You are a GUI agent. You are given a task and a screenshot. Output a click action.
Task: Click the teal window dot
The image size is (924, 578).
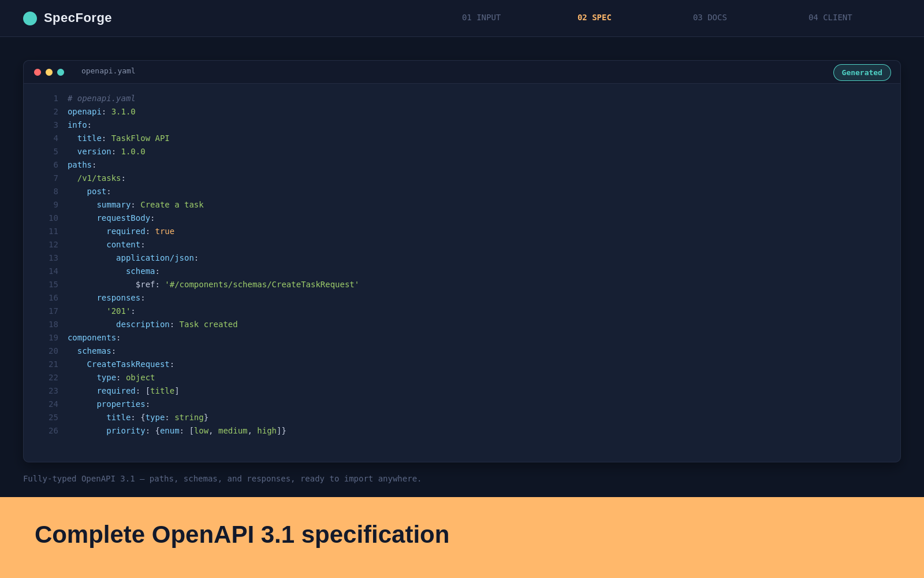61,72
